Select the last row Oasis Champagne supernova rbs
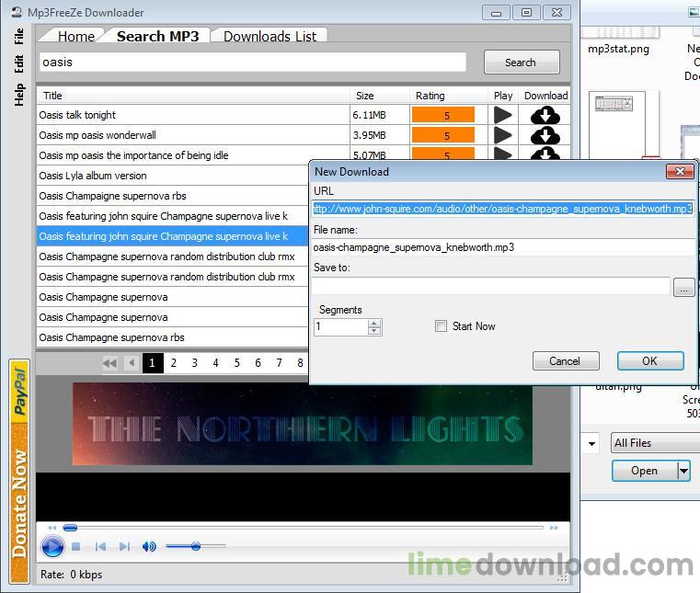 (173, 337)
